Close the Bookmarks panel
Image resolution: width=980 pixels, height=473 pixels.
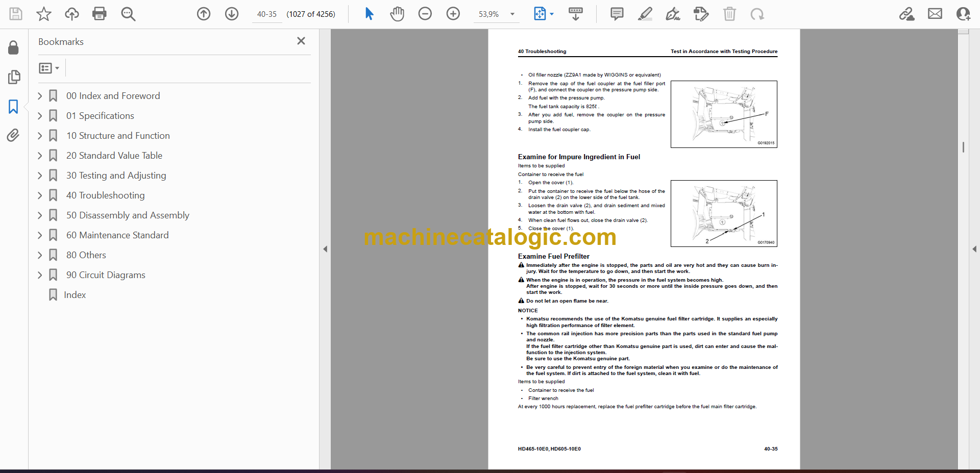(x=301, y=41)
